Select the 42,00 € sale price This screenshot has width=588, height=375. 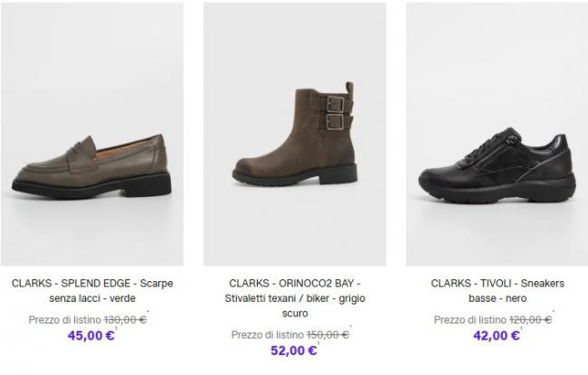494,336
